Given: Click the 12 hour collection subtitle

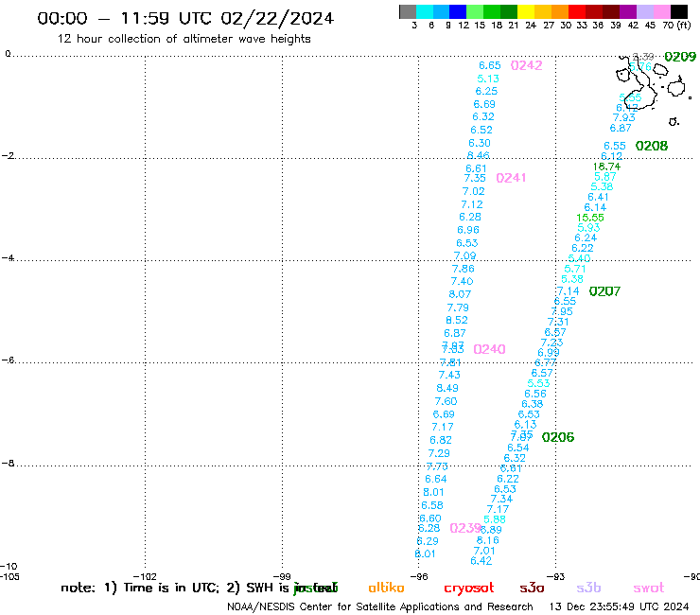Looking at the screenshot, I should [184, 39].
